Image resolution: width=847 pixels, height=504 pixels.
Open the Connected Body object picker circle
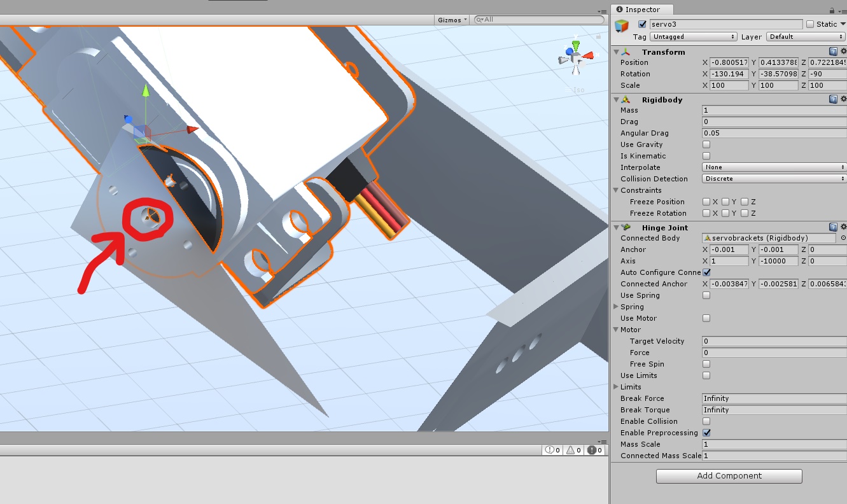point(843,238)
